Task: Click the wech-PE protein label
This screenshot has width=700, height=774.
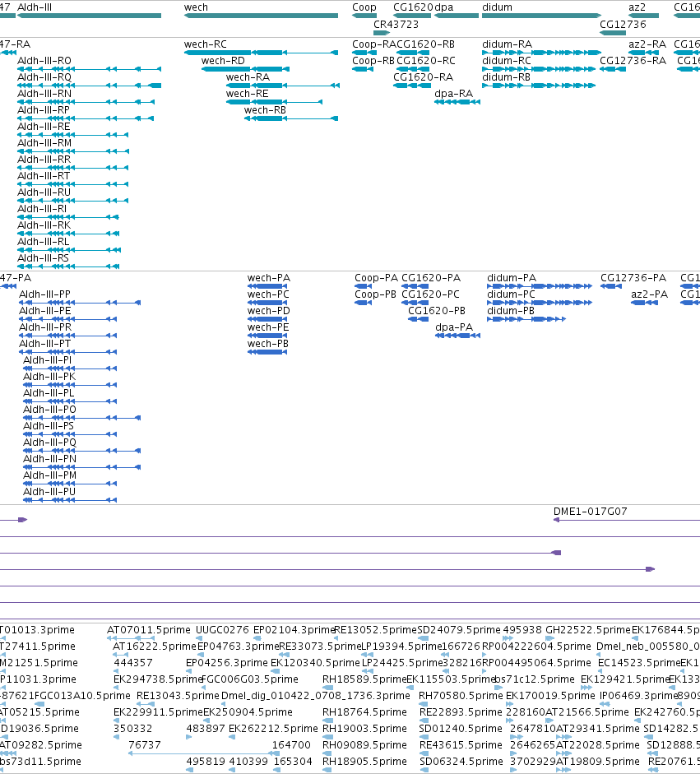Action: [x=268, y=327]
